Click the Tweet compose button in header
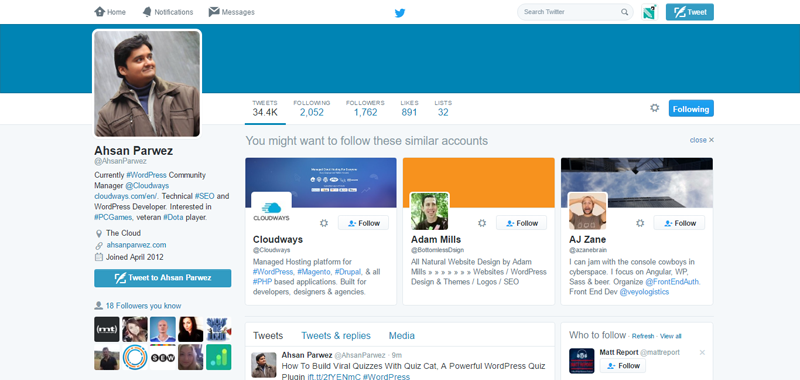 690,12
